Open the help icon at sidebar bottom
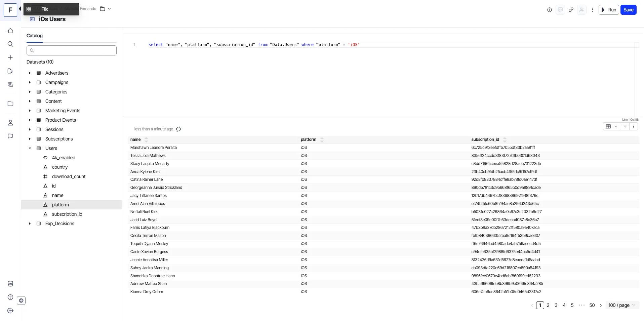This screenshot has width=644, height=321. 10,297
